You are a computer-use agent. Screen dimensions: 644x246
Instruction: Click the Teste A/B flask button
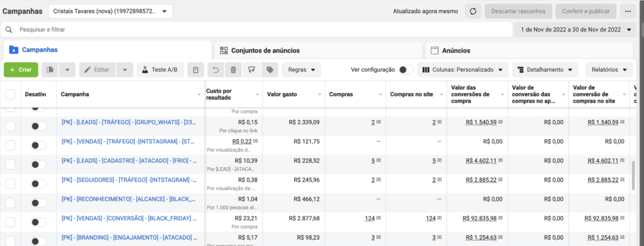(160, 70)
